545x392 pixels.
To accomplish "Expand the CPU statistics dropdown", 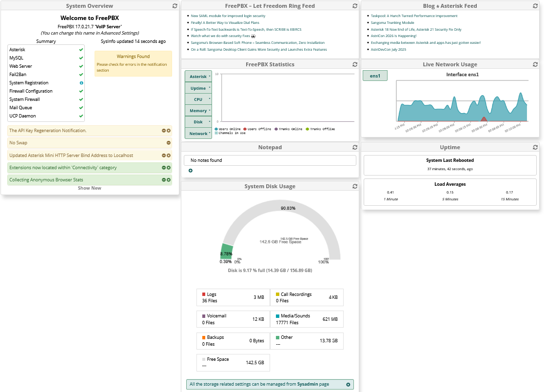I will tap(198, 99).
